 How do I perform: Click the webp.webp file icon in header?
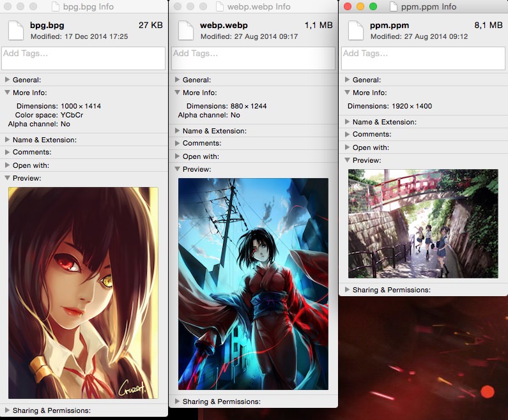point(186,30)
